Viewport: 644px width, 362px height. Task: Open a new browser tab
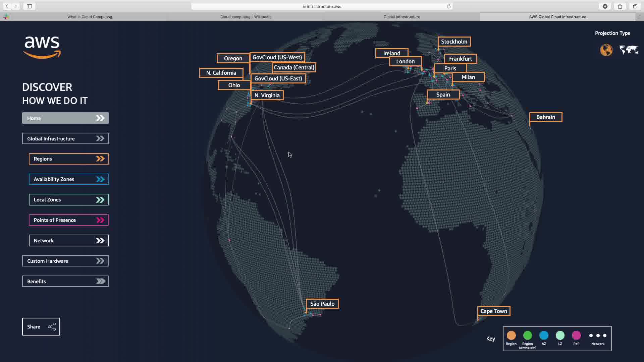[x=640, y=17]
